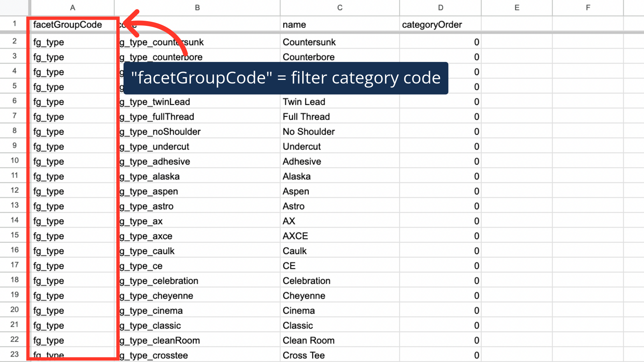Screen dimensions: 644x362
Task: Select column D header
Action: [440, 7]
